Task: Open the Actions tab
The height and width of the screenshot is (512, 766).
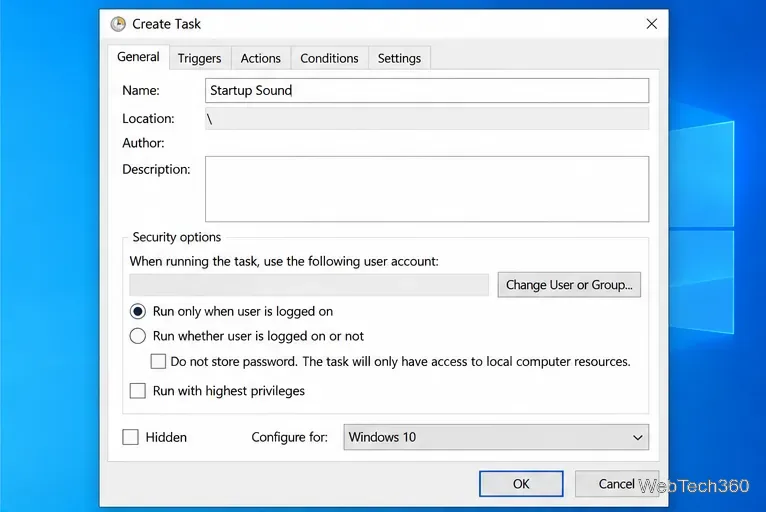Action: [x=260, y=58]
